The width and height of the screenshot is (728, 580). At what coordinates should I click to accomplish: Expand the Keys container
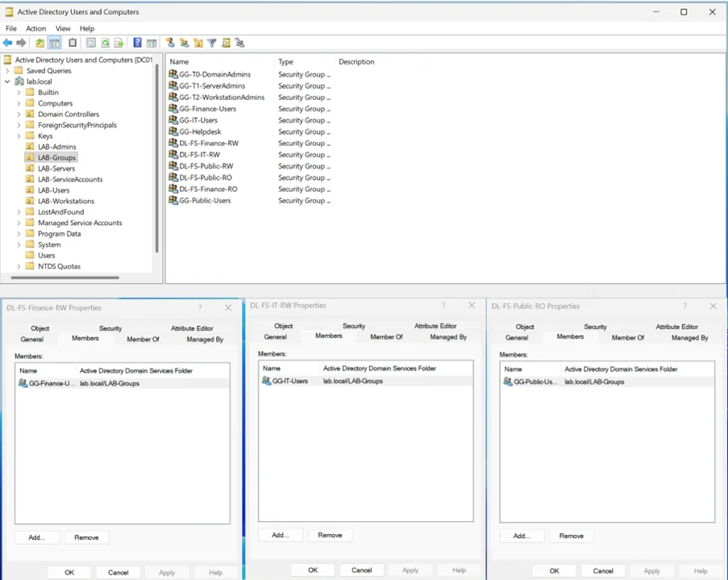[19, 136]
